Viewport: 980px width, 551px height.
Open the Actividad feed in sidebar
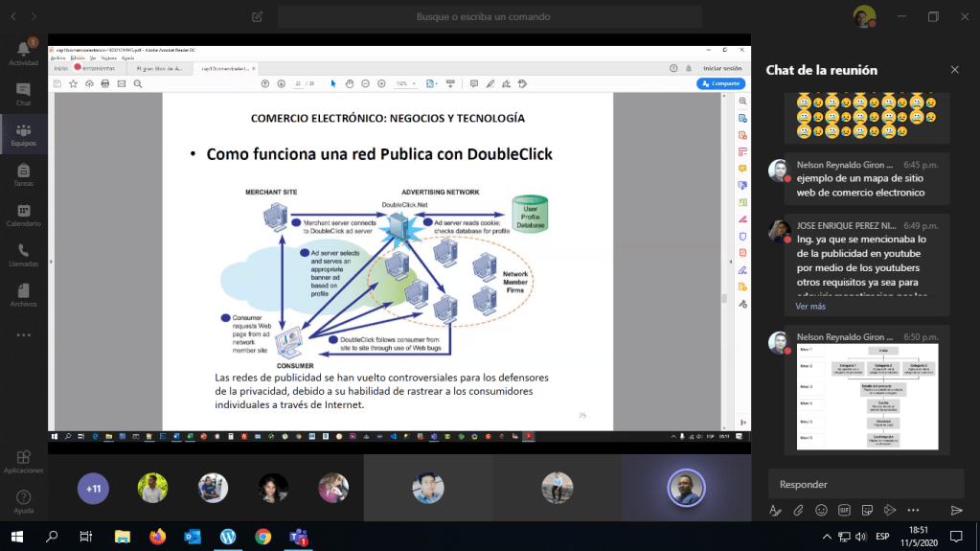(23, 52)
